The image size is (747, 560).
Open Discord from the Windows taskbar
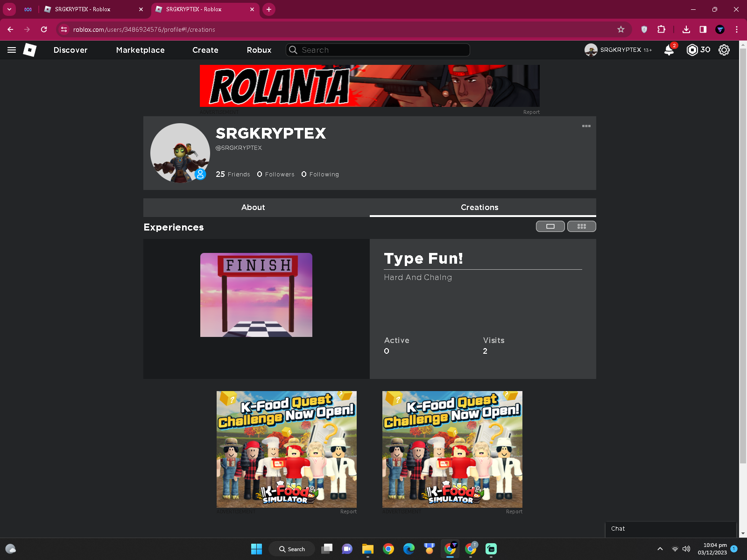[347, 549]
